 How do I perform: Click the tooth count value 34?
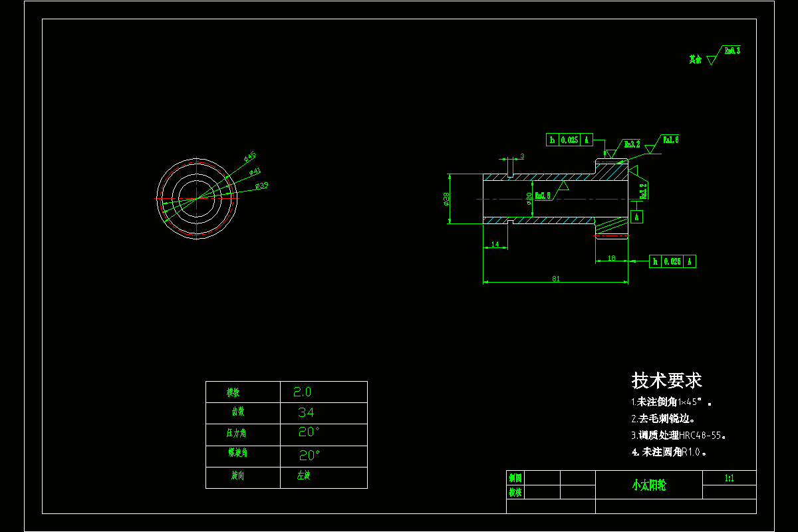(x=307, y=412)
